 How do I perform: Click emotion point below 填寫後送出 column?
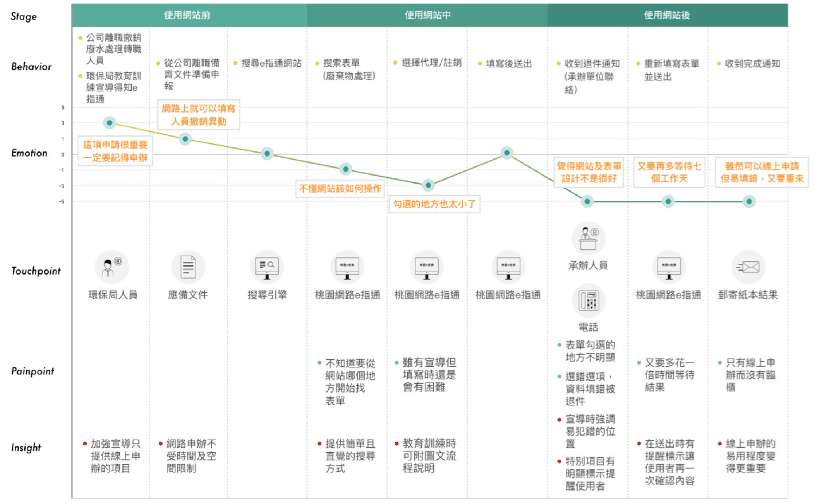pyautogui.click(x=506, y=153)
